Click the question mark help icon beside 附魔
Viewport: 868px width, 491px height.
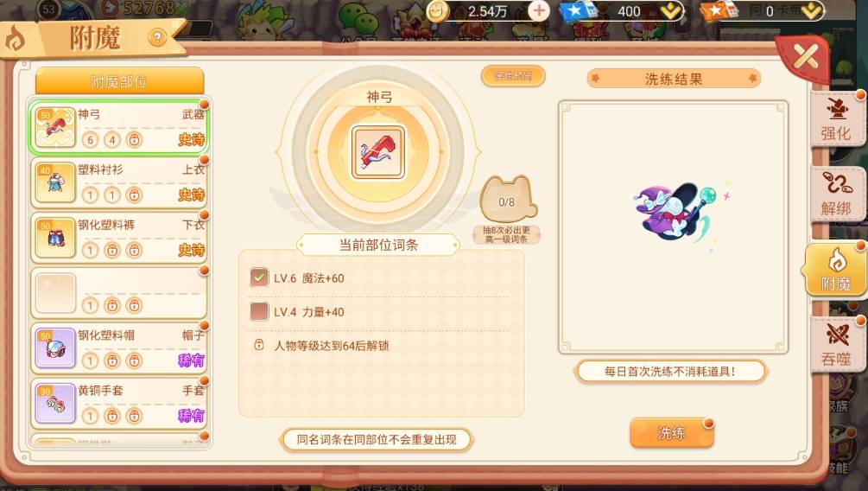157,38
